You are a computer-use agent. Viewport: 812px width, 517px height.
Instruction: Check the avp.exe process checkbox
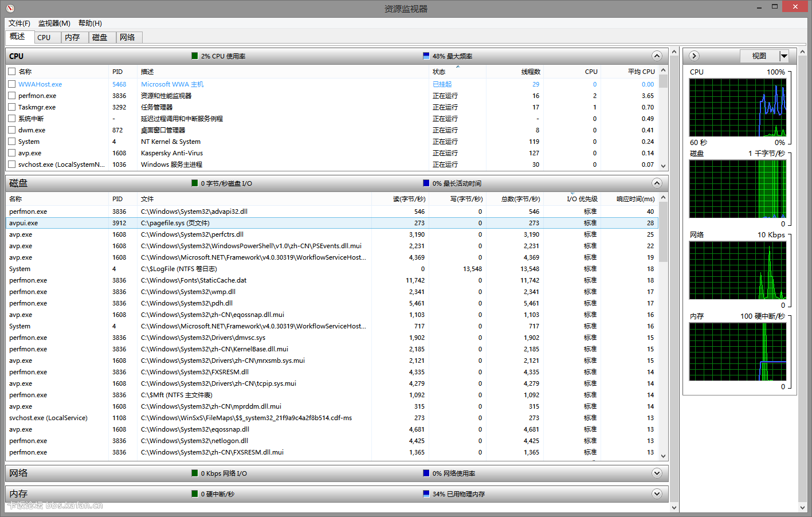[x=12, y=153]
